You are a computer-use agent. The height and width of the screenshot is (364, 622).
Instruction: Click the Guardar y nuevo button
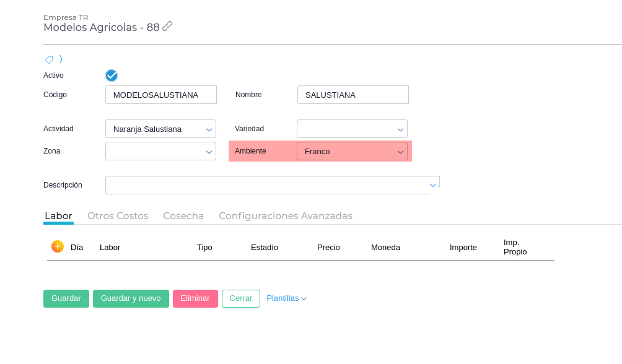pos(131,298)
